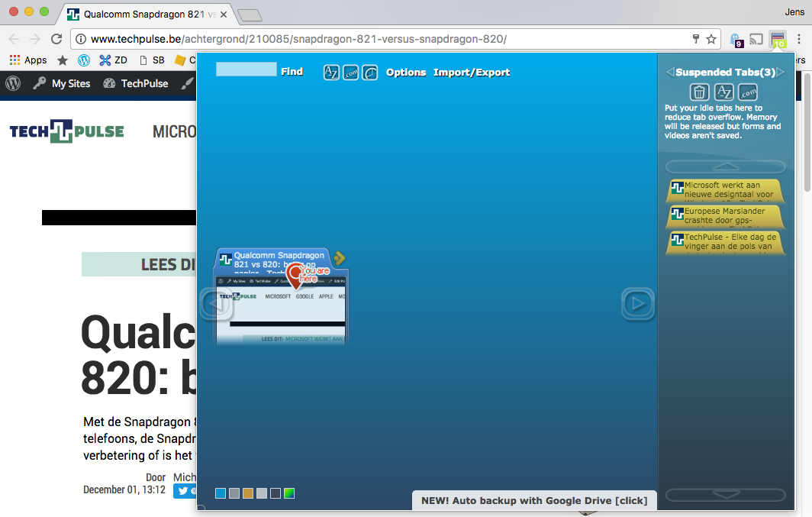Click the yellow arrow on the Qualcomm tab card
The height and width of the screenshot is (517, 812).
point(339,258)
